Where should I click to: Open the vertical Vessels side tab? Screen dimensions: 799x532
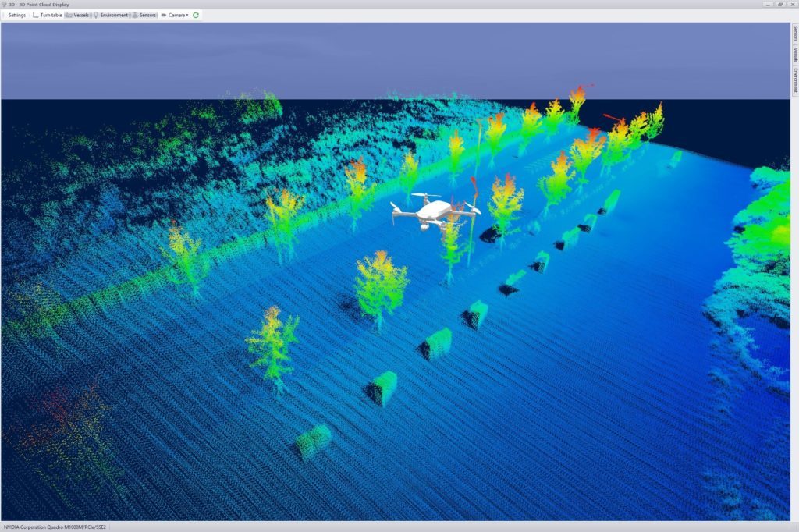pos(794,55)
